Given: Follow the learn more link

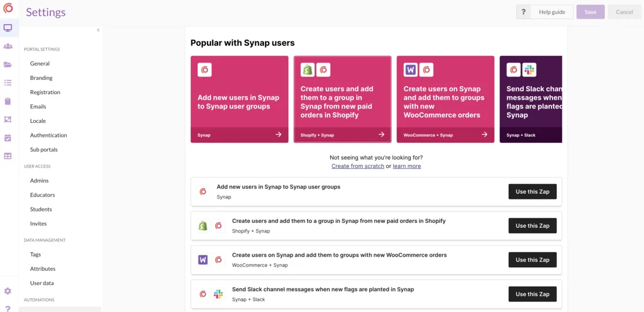Looking at the screenshot, I should (407, 166).
